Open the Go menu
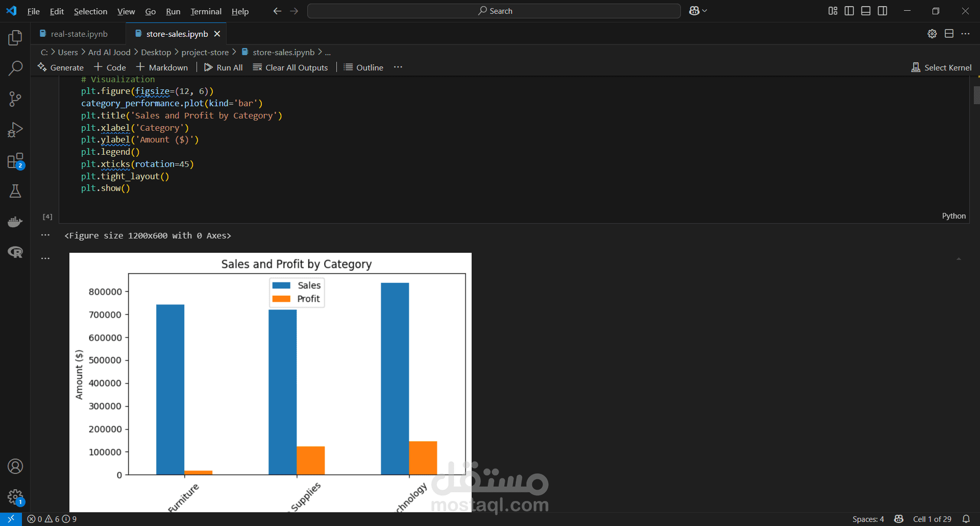This screenshot has width=980, height=526. (151, 11)
